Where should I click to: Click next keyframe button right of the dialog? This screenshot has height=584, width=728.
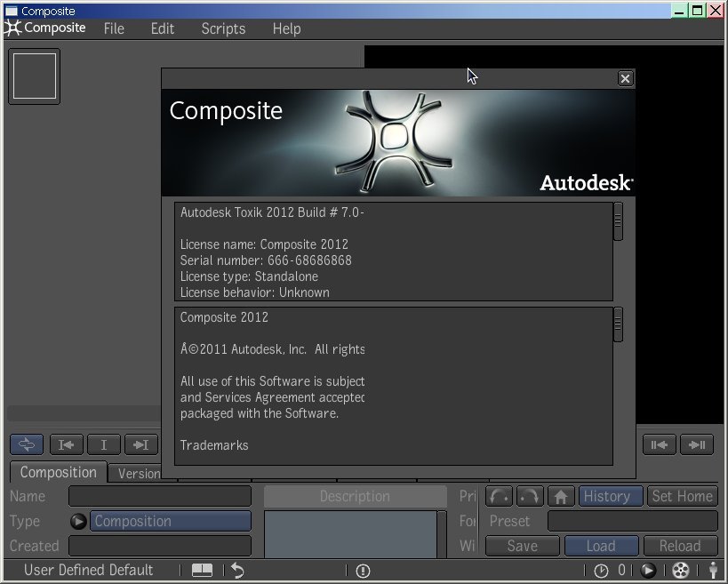[696, 444]
